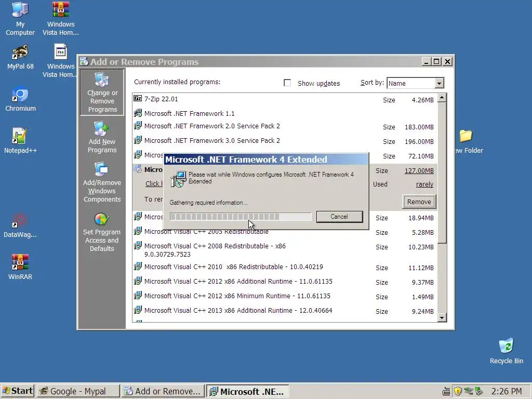This screenshot has width=532, height=399.
Task: Switch to Add or Remove... taskbar button
Action: click(163, 391)
